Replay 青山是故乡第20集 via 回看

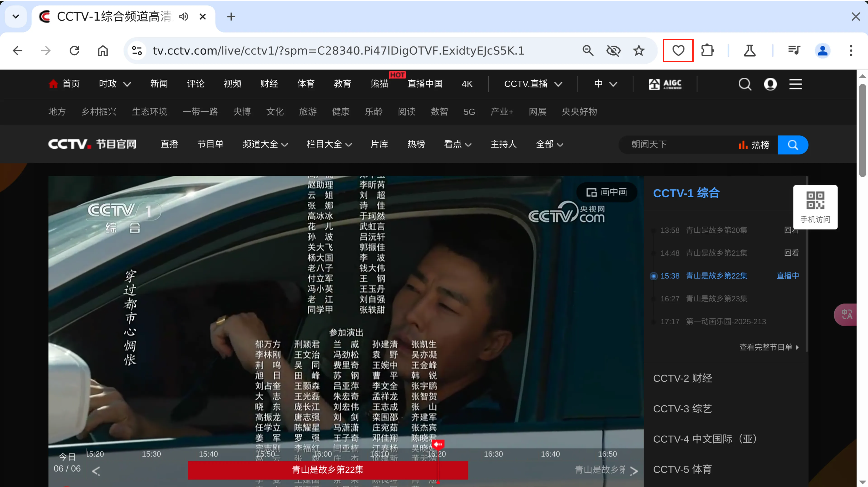coord(791,230)
